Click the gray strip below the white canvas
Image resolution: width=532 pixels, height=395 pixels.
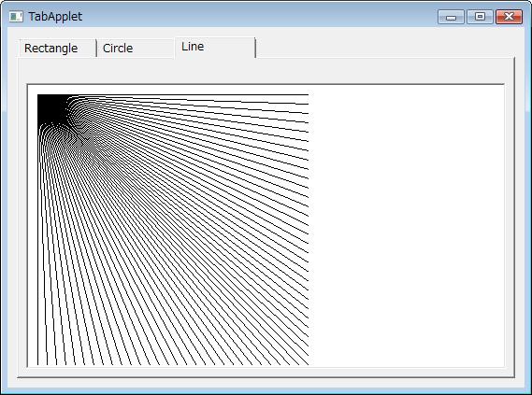click(x=266, y=372)
